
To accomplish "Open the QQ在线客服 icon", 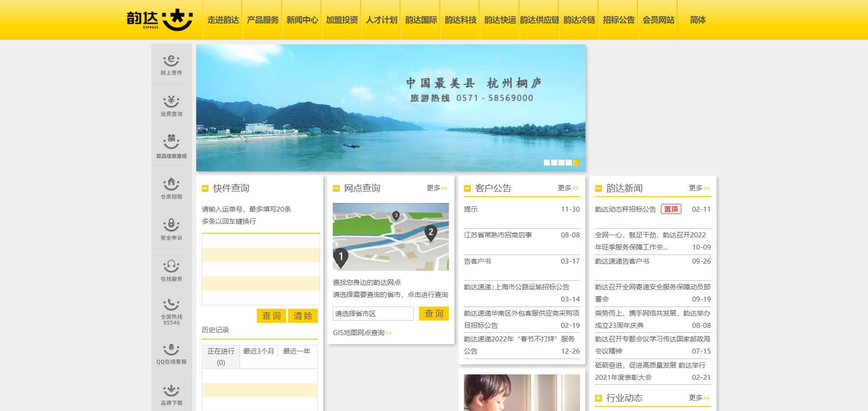I will (x=171, y=353).
